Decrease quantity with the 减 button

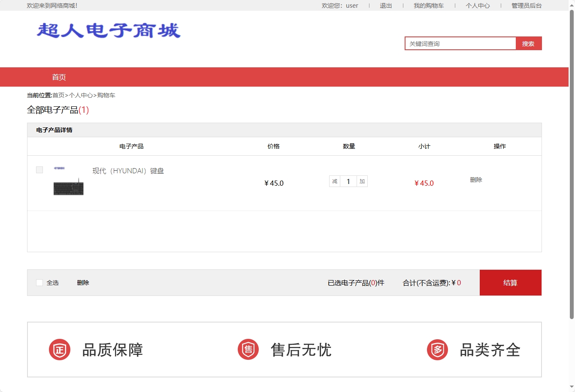(x=334, y=181)
